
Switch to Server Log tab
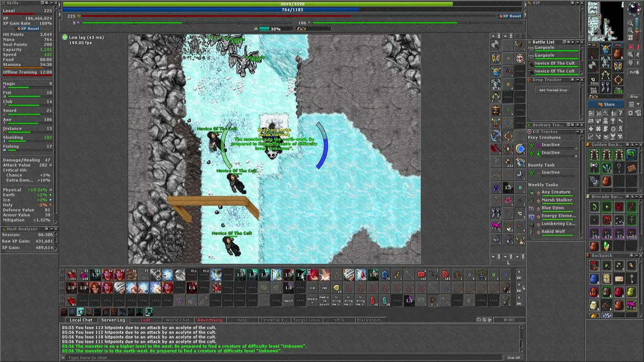click(113, 320)
